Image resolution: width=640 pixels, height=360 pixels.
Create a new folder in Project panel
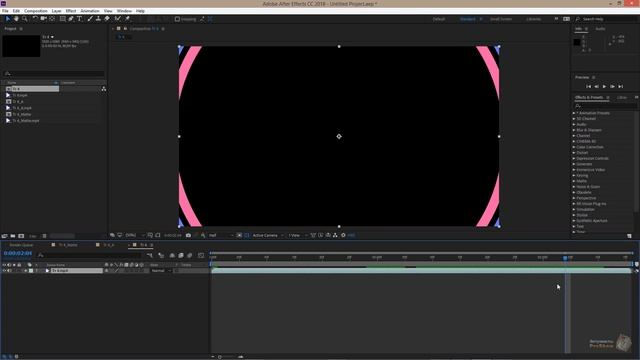click(13, 236)
